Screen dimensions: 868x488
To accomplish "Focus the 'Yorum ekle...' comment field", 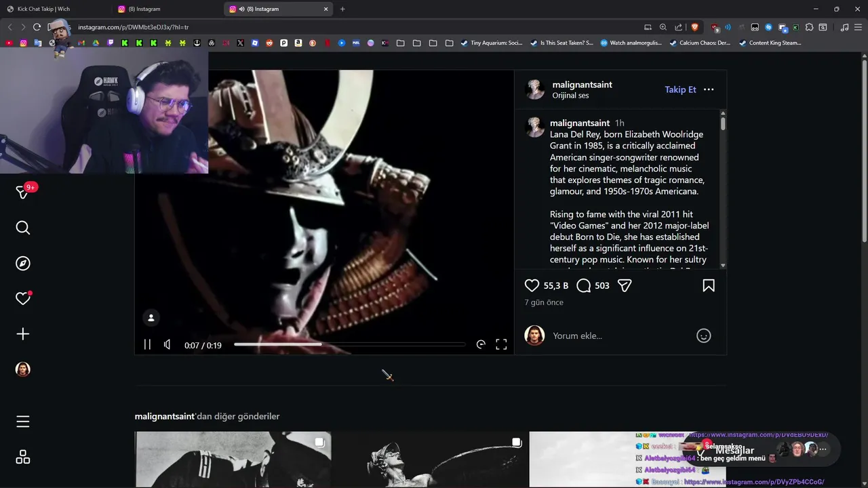I will (620, 335).
